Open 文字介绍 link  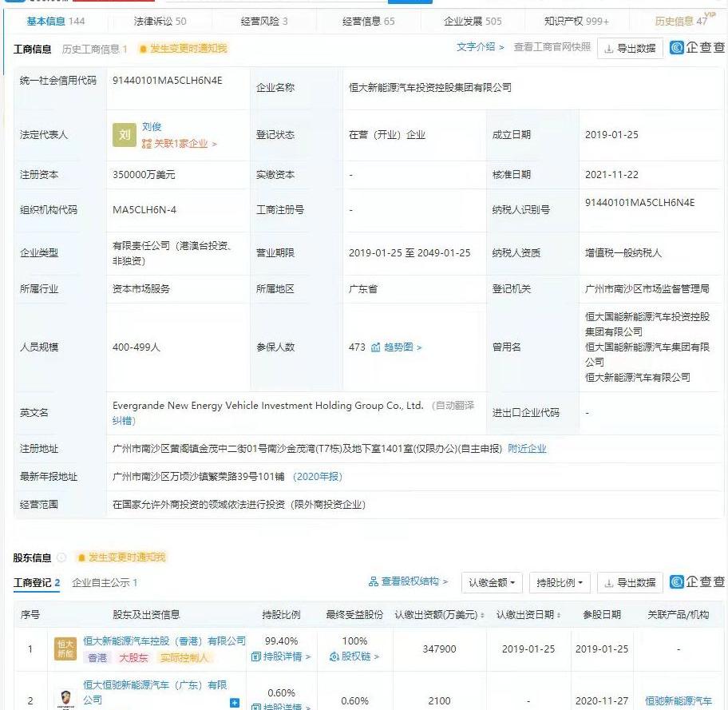tap(480, 47)
